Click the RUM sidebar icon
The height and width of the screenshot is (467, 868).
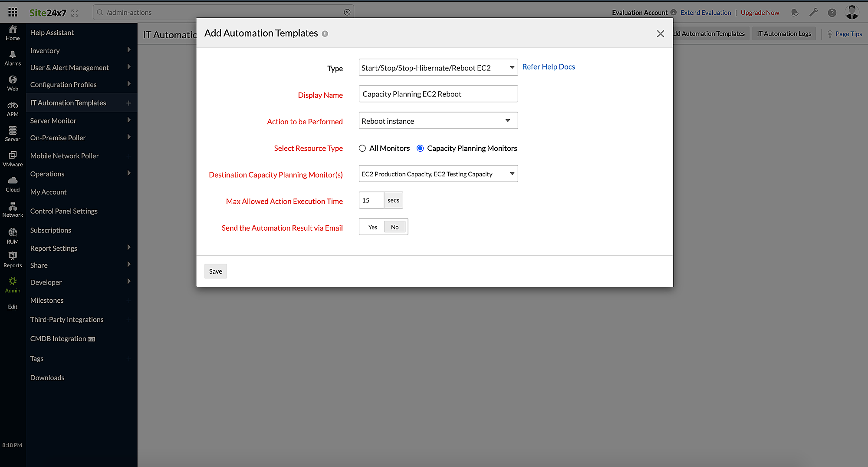(12, 233)
